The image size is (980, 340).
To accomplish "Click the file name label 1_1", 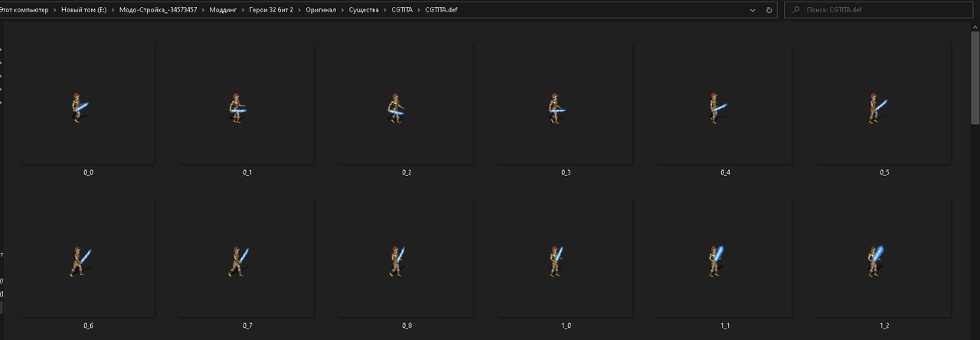I will (725, 326).
